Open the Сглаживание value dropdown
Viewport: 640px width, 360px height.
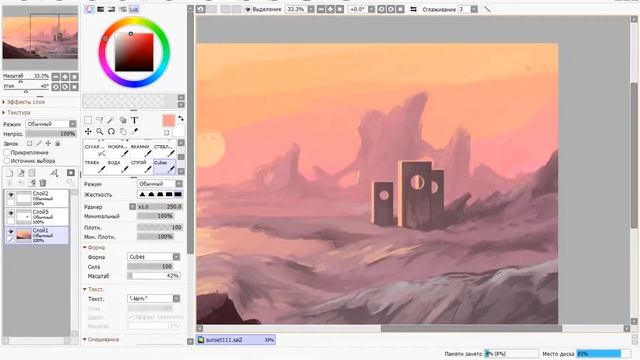click(474, 9)
